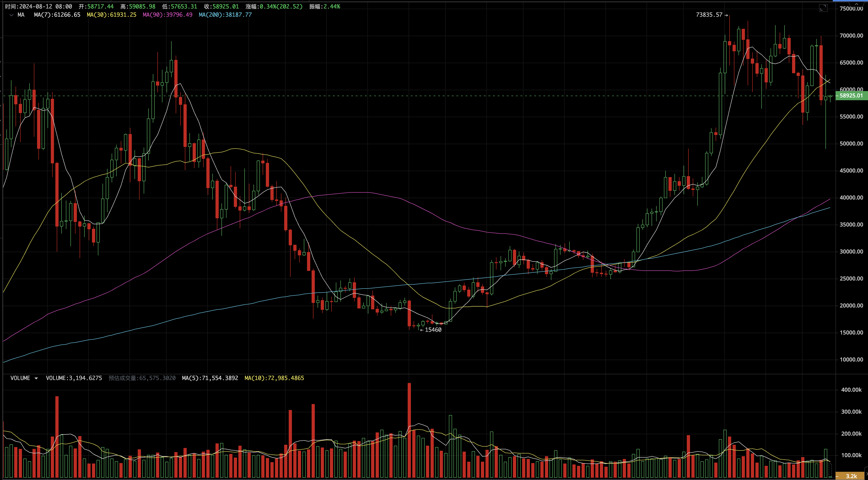The height and width of the screenshot is (480, 868).
Task: Select the MA(7) legend value
Action: tap(57, 15)
